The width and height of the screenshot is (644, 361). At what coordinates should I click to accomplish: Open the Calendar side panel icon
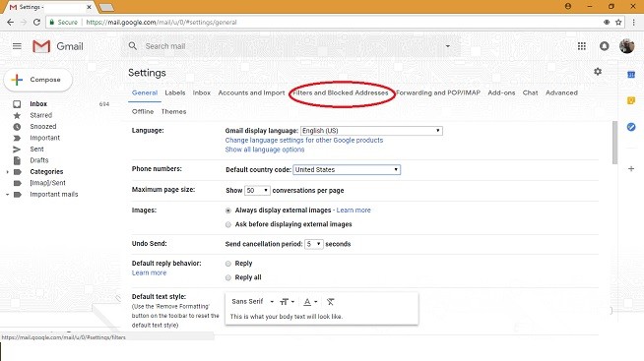631,75
